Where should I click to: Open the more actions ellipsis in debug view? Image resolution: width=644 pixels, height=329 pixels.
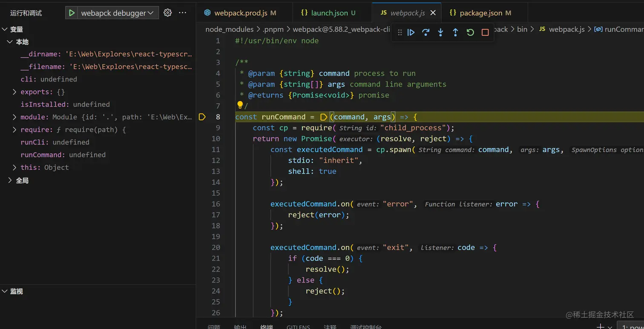183,13
